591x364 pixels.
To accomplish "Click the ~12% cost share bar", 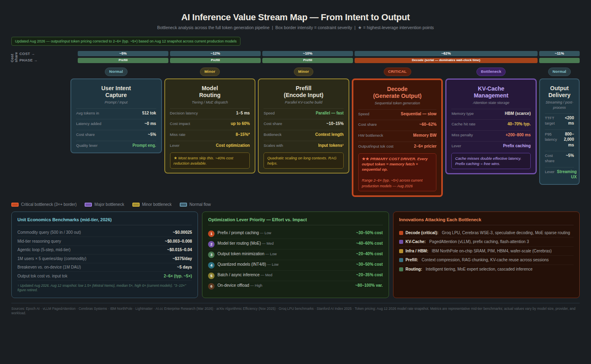I will pos(215,53).
